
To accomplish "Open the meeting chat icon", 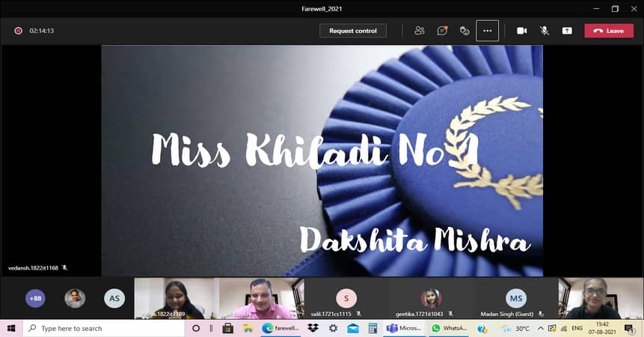I will point(442,31).
